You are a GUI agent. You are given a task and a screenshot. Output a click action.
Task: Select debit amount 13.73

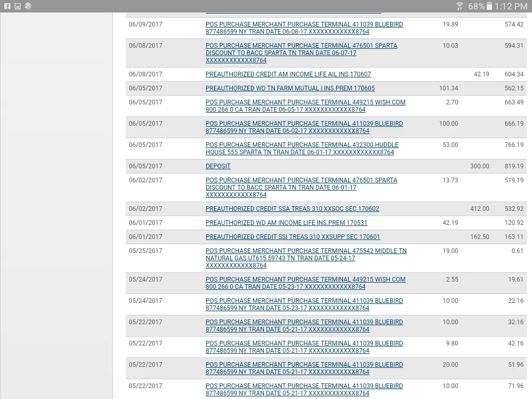pyautogui.click(x=450, y=180)
